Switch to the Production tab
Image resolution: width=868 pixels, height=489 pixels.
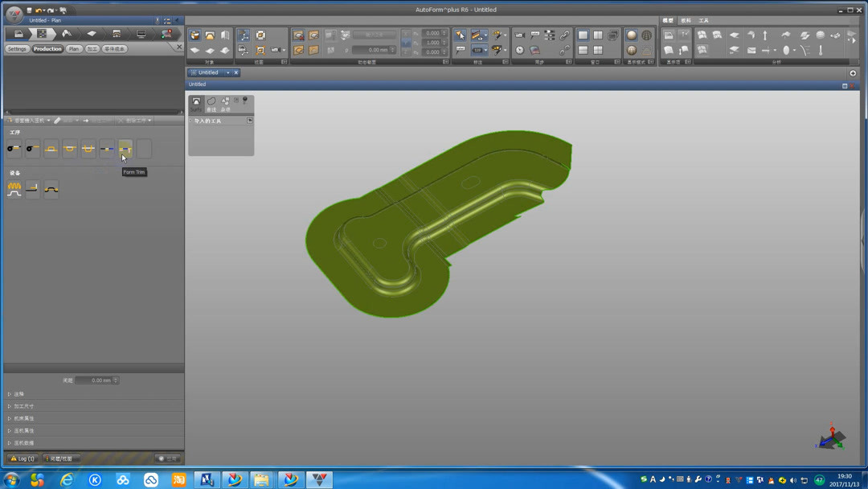(47, 49)
